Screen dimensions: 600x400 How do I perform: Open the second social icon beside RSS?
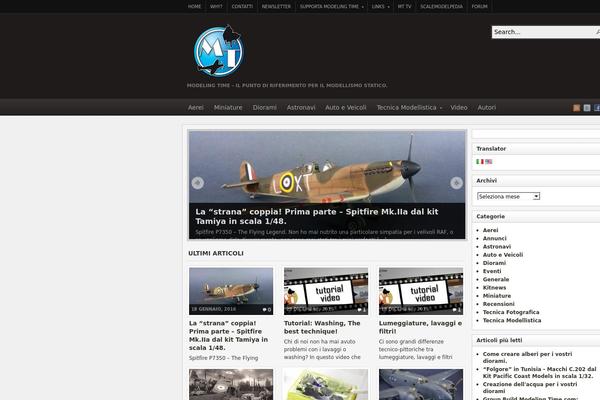pyautogui.click(x=587, y=108)
